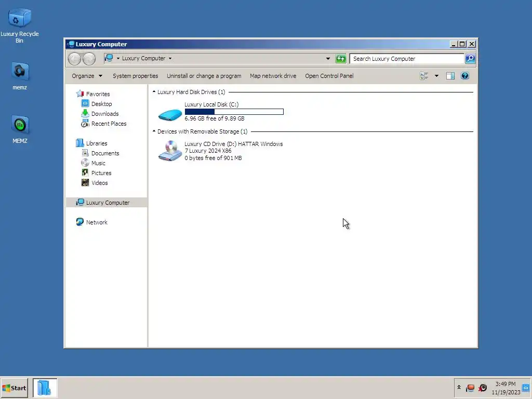532x399 pixels.
Task: Toggle the preview pane button
Action: [450, 76]
